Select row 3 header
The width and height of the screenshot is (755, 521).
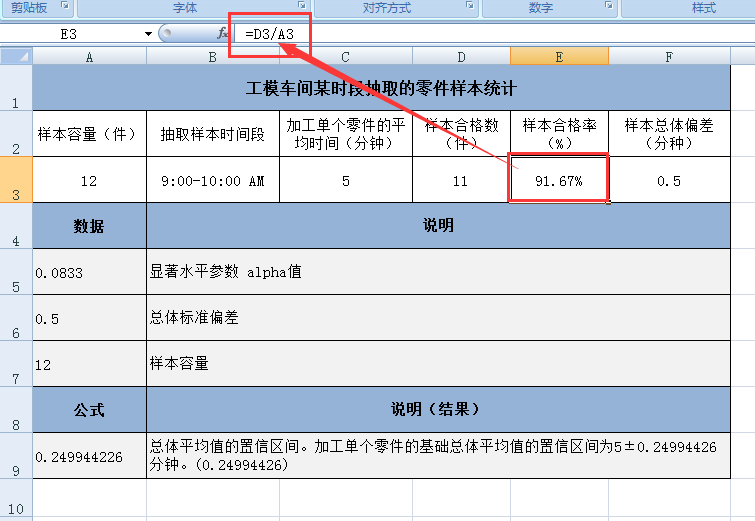[16, 180]
